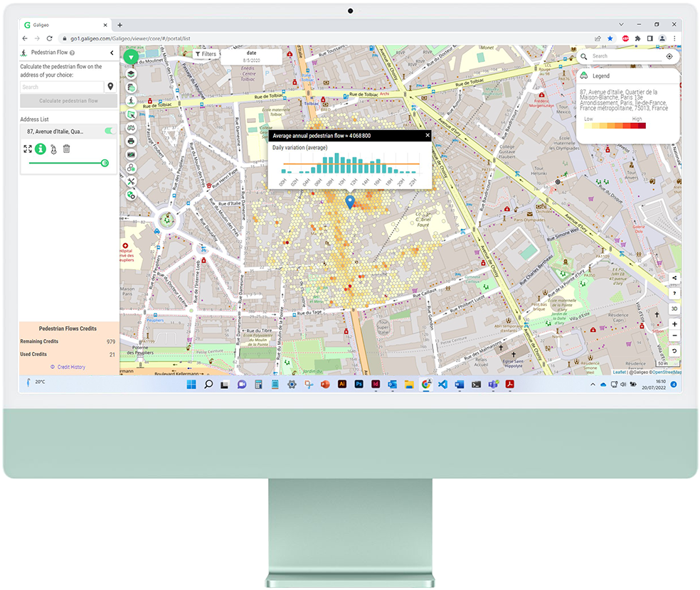Open the globe settings icon in map toolbar
Viewport: 700px width, 590px height.
pyautogui.click(x=131, y=195)
